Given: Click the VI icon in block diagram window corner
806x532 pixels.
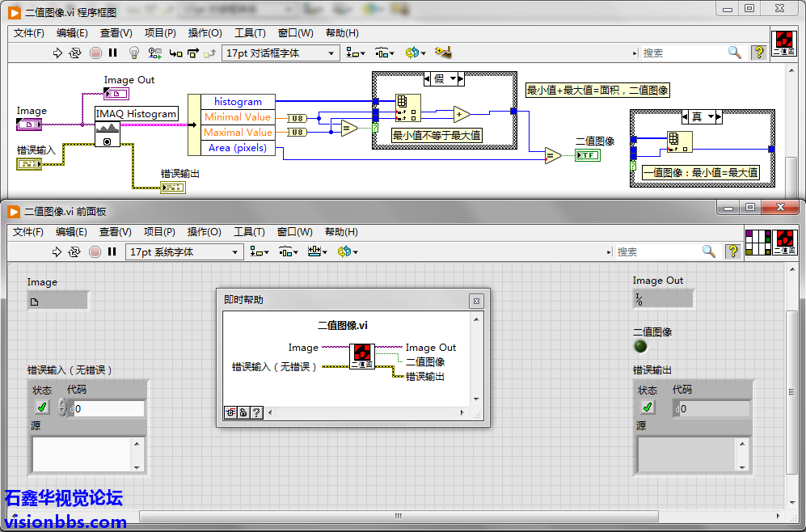Looking at the screenshot, I should [x=784, y=43].
